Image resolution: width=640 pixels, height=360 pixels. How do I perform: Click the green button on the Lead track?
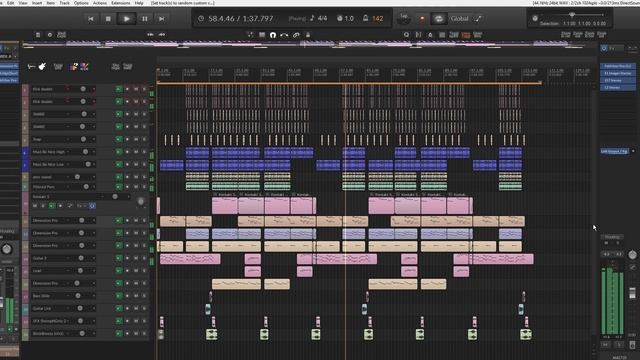[118, 271]
